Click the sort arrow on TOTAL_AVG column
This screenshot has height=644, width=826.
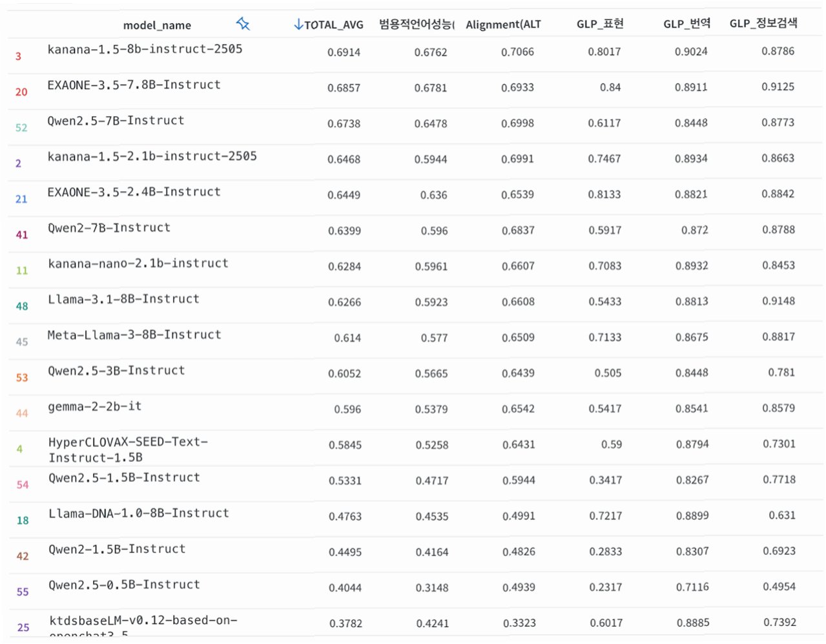click(x=298, y=25)
